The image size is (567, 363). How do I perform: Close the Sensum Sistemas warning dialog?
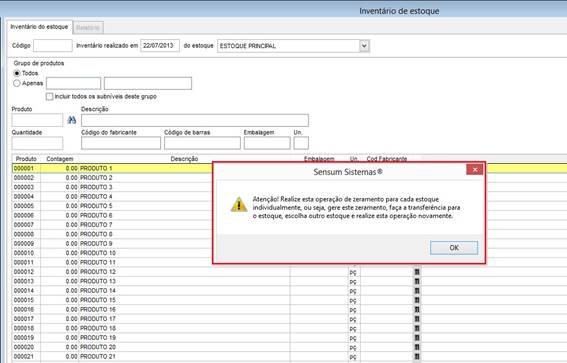(x=474, y=170)
